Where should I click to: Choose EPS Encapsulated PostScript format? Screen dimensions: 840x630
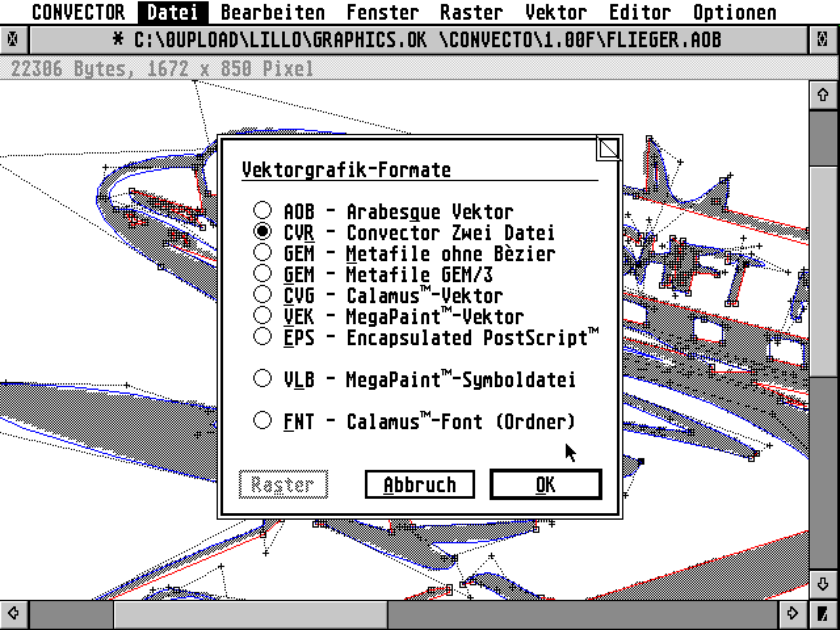click(x=262, y=335)
